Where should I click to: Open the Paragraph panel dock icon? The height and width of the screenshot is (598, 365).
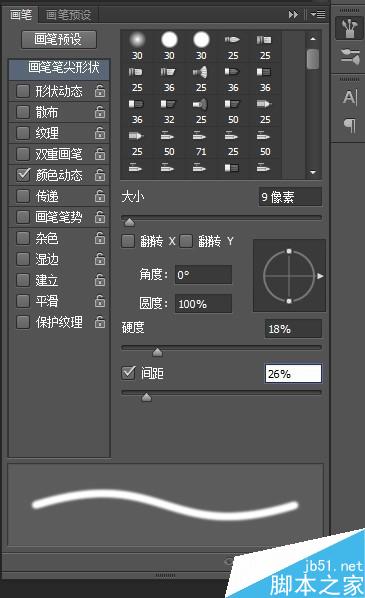coord(350,125)
